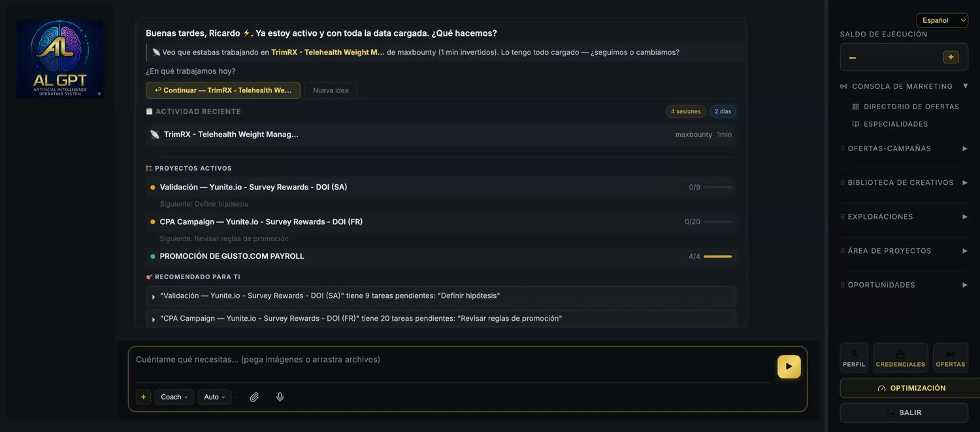Collapse the Consola de Marketing section

(966, 86)
